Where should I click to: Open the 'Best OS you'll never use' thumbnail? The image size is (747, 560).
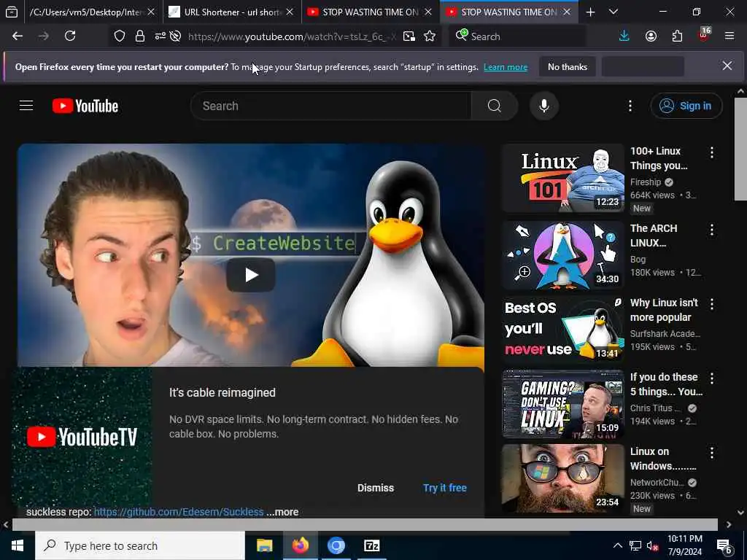click(563, 329)
